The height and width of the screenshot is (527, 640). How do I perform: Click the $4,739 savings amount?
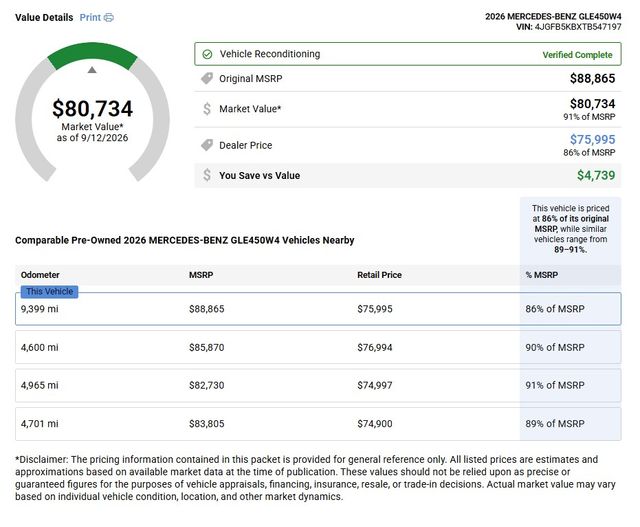(x=596, y=175)
